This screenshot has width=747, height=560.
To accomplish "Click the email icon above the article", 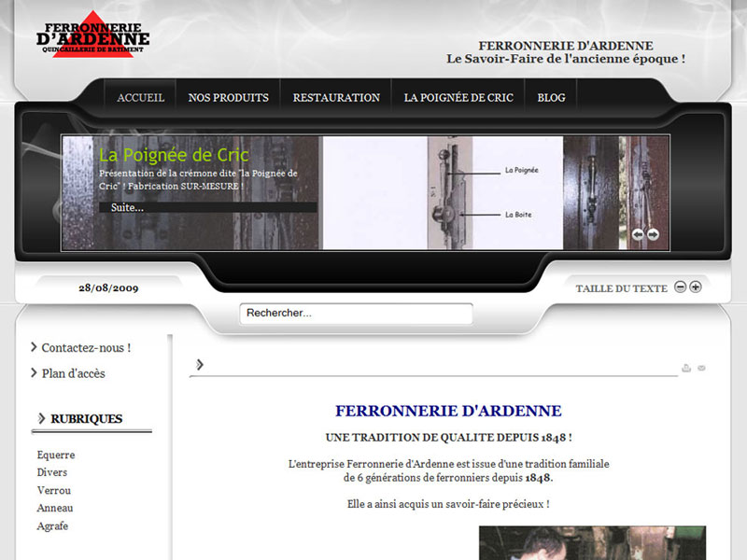I will pos(701,368).
